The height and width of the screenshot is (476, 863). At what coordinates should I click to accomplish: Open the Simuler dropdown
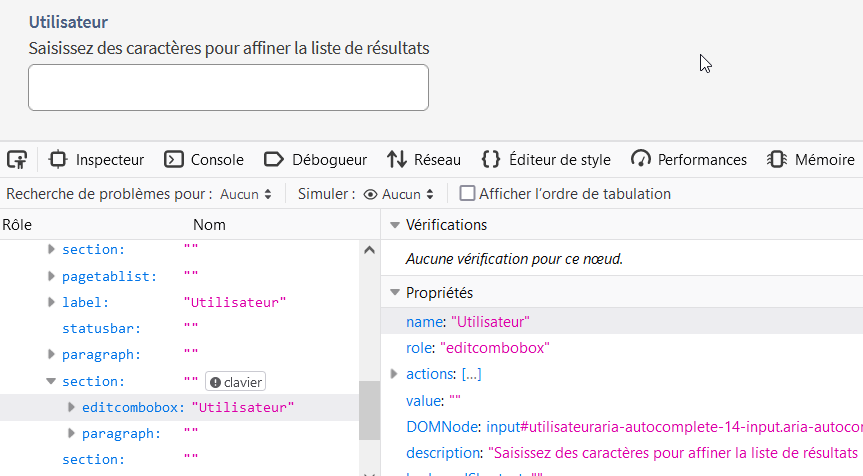coord(399,194)
